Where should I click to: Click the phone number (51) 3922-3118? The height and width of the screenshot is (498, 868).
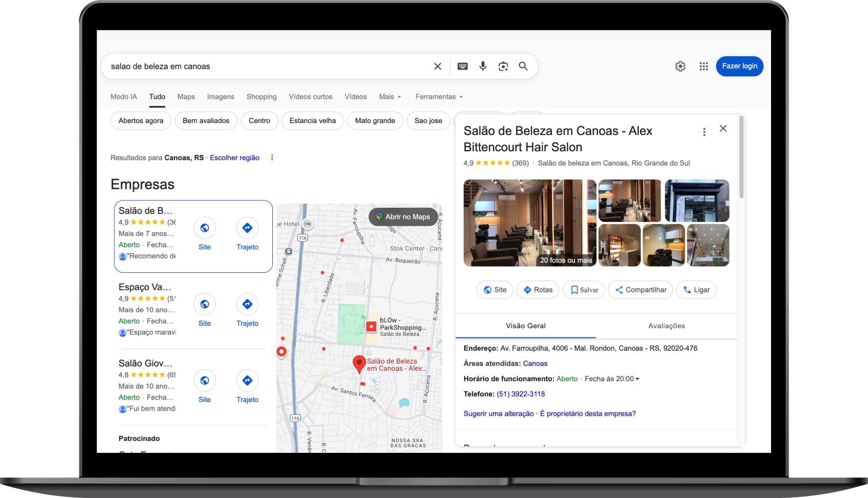[521, 394]
